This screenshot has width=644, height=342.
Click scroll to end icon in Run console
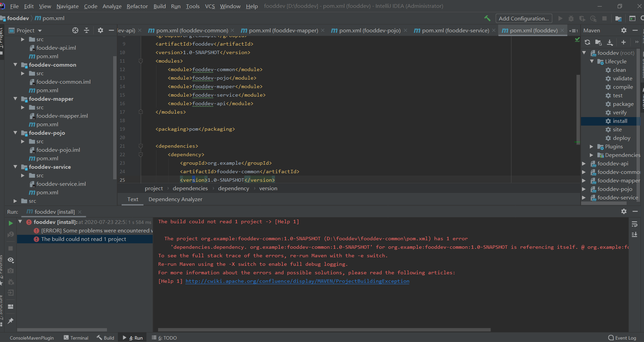[634, 235]
